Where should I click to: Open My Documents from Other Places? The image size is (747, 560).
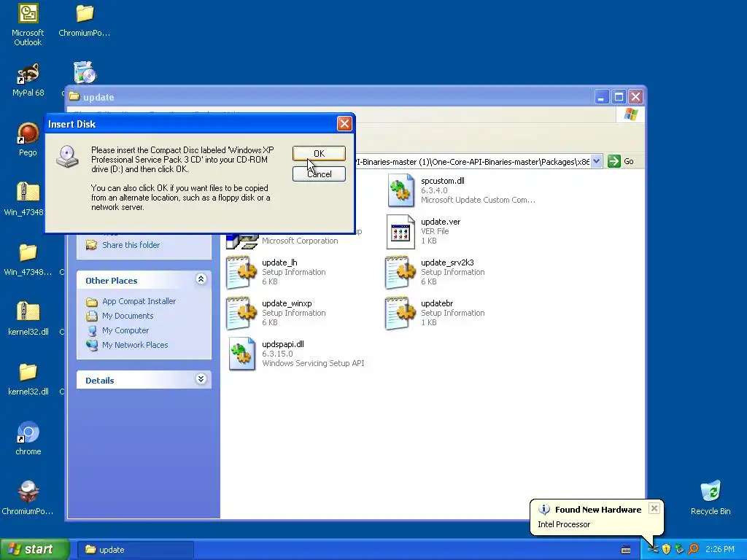[x=128, y=316]
